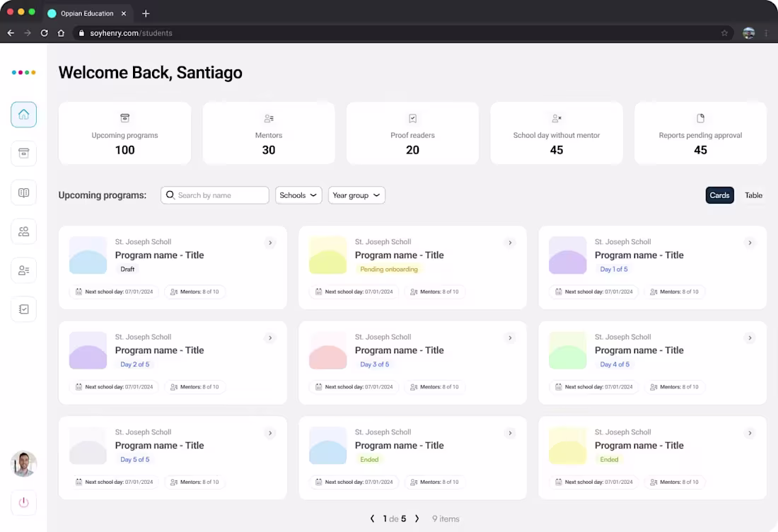This screenshot has height=532, width=778.
Task: Click the Draft status badge
Action: click(127, 269)
